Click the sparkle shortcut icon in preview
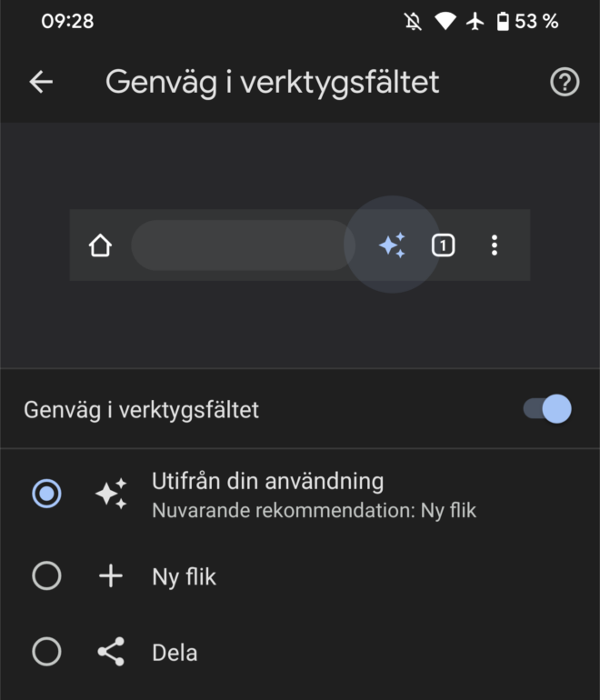This screenshot has width=600, height=700. point(393,245)
